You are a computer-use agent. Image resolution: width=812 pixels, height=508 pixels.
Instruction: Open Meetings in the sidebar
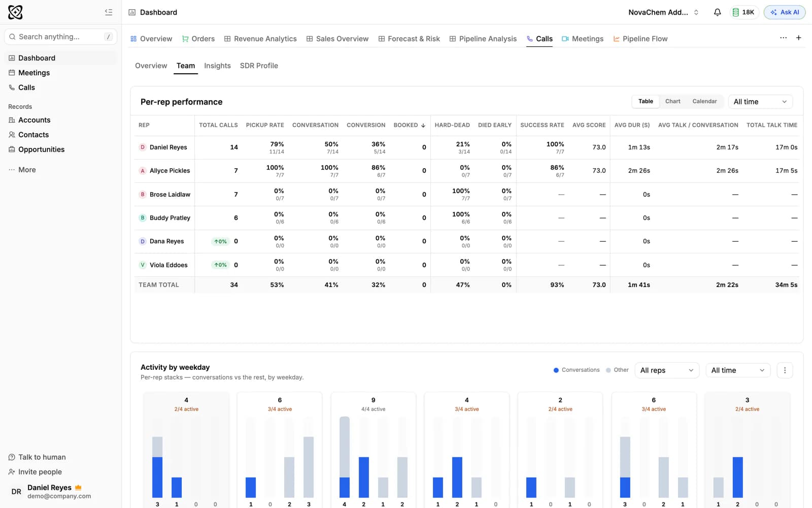tap(61, 73)
